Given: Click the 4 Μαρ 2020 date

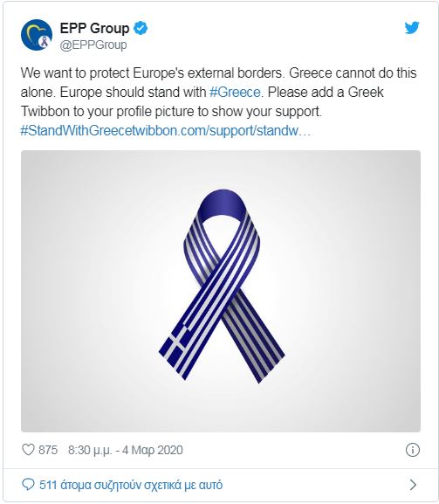Looking at the screenshot, I should (x=153, y=450).
